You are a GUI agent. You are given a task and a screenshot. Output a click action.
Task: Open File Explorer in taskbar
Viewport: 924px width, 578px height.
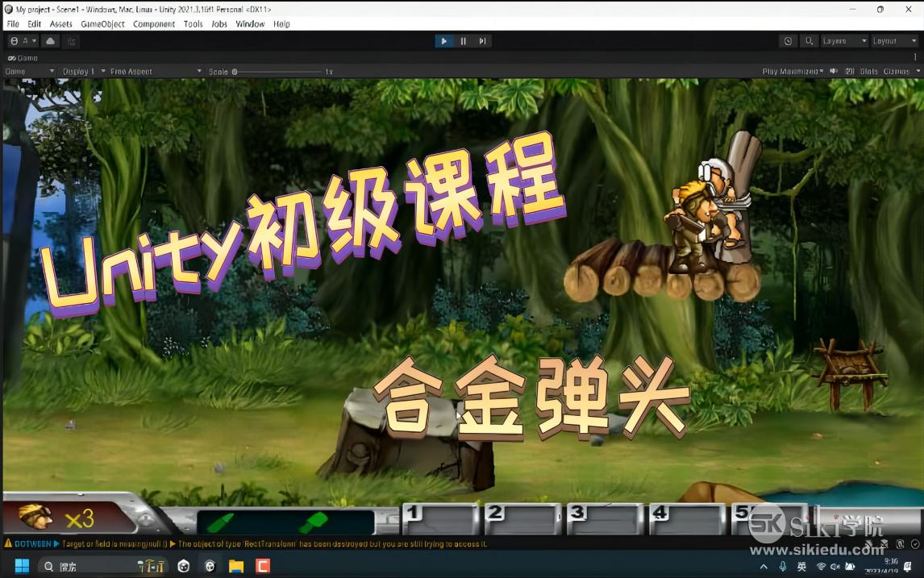coord(236,566)
